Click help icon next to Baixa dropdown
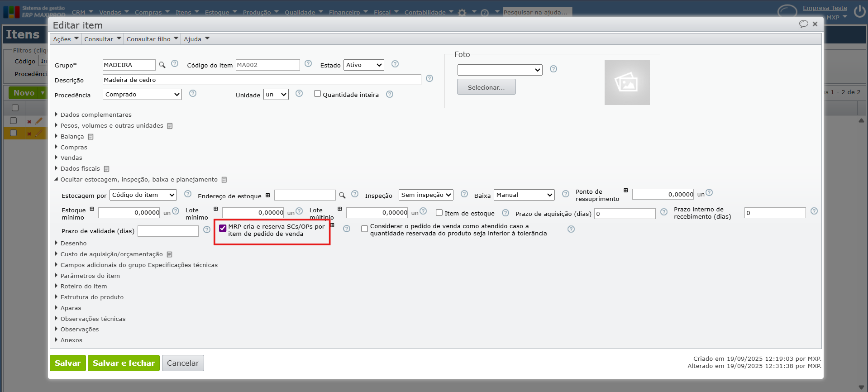The height and width of the screenshot is (392, 868). pos(566,194)
